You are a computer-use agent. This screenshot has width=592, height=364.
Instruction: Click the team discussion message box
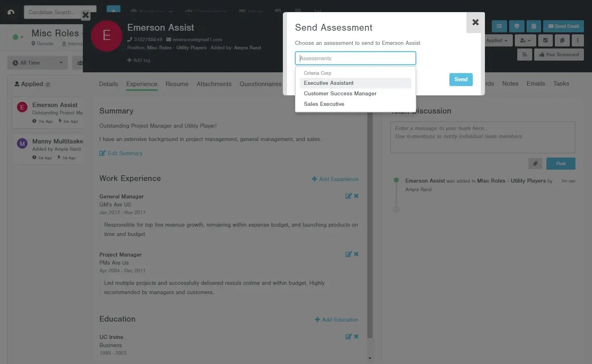tap(483, 137)
